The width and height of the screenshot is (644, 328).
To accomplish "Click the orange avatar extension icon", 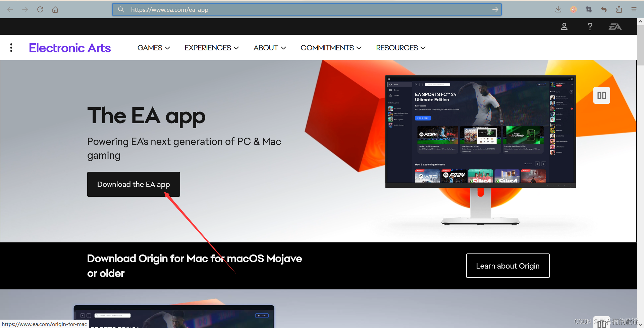I will tap(574, 9).
